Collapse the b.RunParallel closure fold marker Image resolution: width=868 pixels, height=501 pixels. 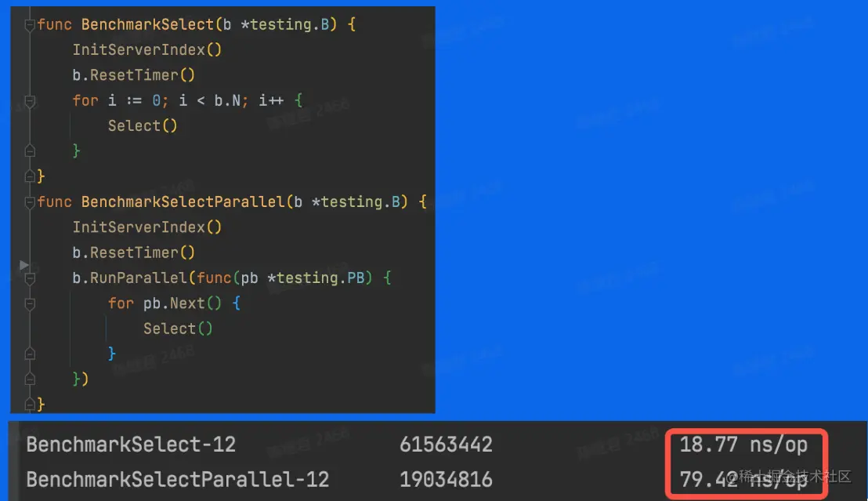click(30, 278)
